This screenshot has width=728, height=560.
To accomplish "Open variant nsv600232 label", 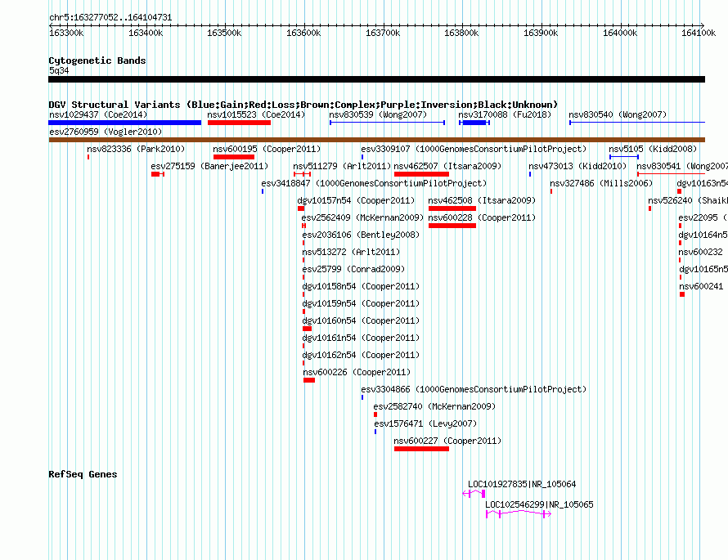I will (x=701, y=252).
